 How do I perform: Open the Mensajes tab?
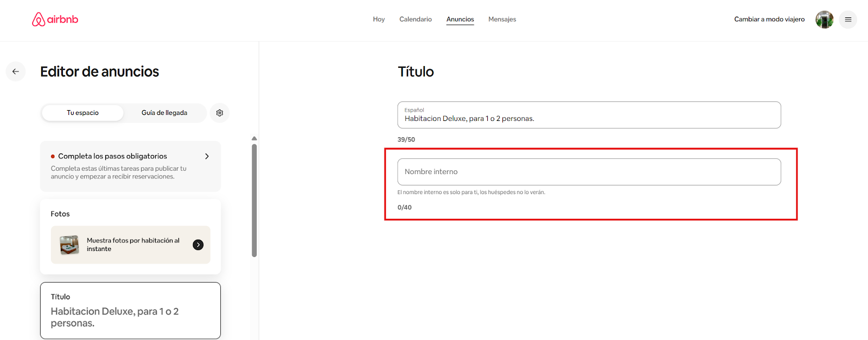click(502, 20)
